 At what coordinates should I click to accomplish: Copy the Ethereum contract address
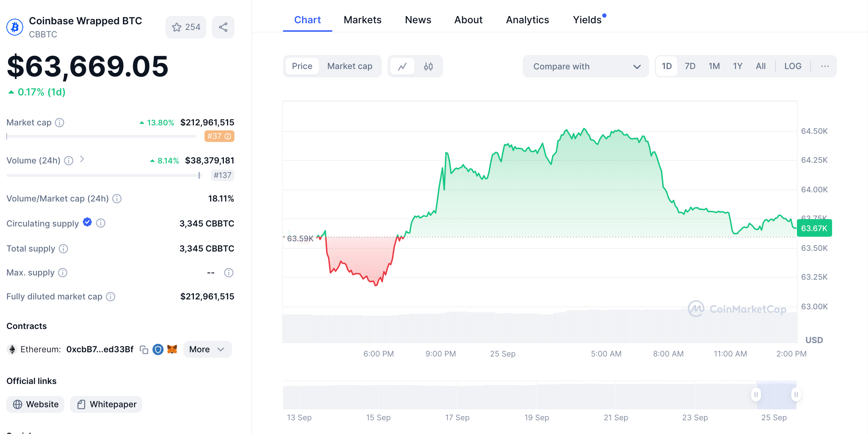(x=144, y=349)
